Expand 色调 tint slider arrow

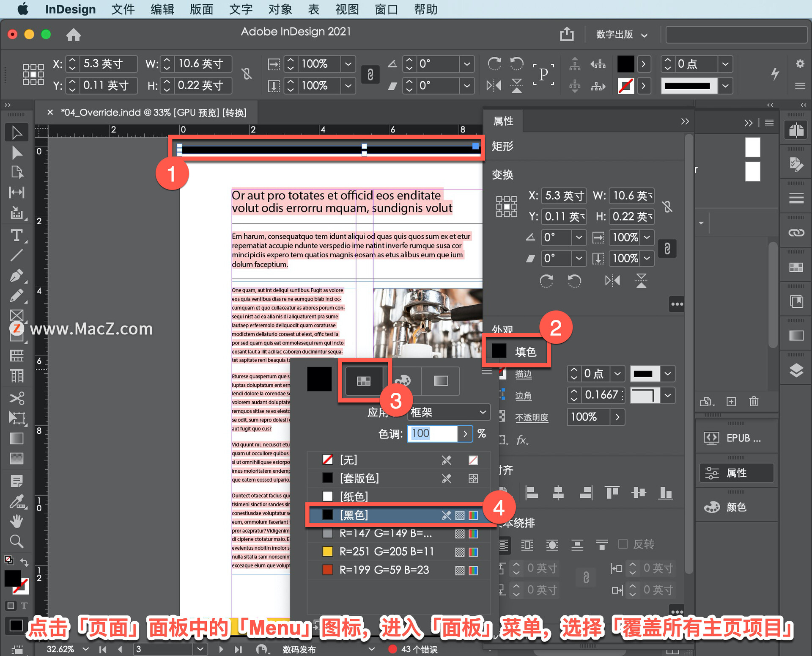(x=465, y=434)
